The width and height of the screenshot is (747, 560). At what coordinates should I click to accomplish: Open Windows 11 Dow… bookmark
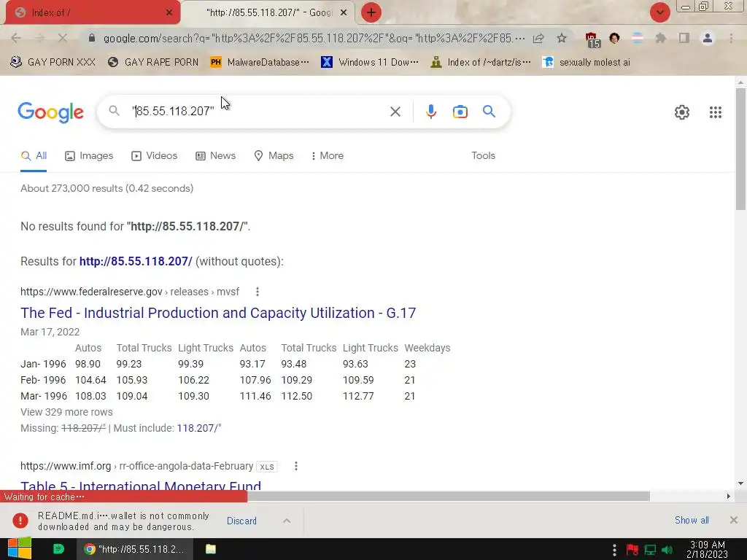370,62
